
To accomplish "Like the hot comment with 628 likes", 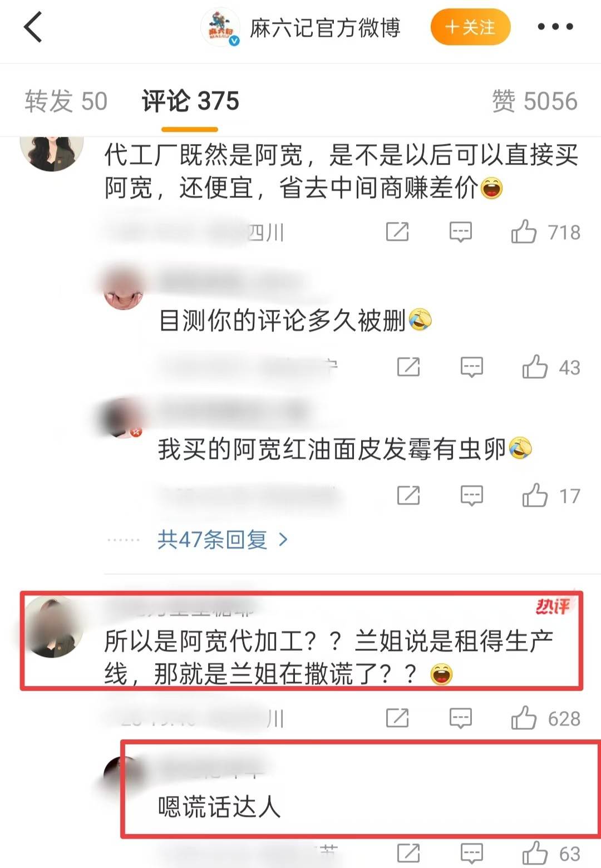I will 545,718.
